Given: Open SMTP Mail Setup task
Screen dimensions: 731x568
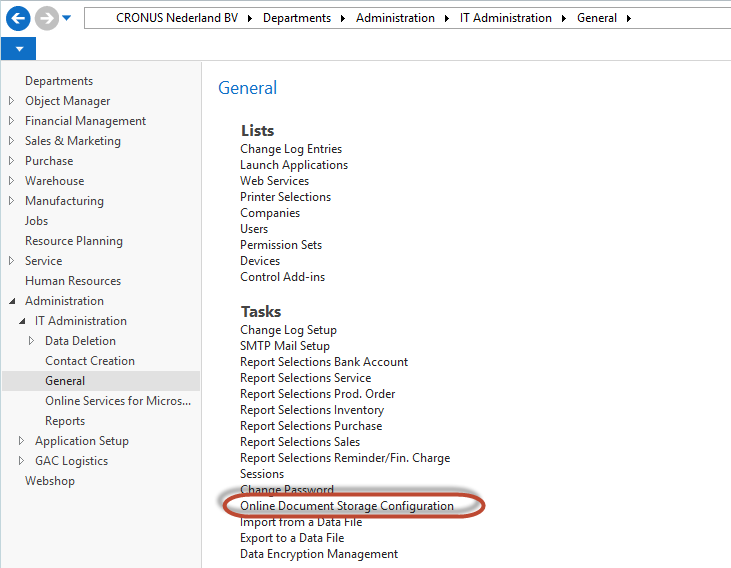Looking at the screenshot, I should coord(285,346).
